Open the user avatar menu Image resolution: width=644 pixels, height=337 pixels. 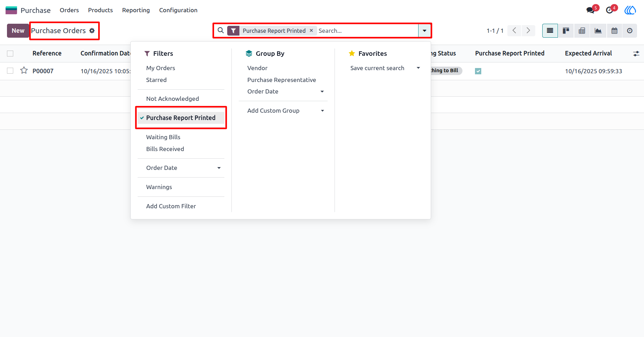coord(630,10)
